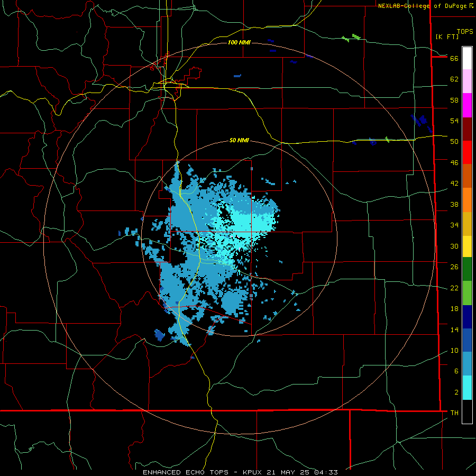
Task: Click the legend scale value "6"
Action: [x=456, y=371]
